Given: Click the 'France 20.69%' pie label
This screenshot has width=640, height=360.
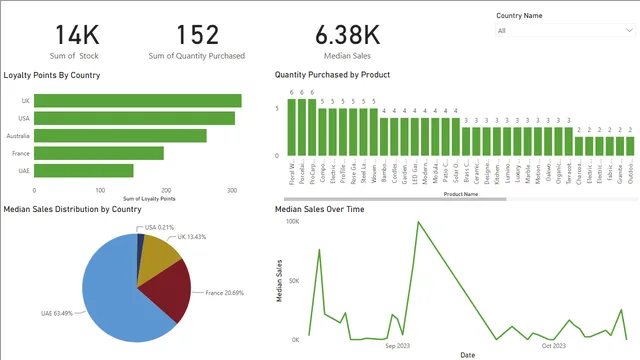Looking at the screenshot, I should (224, 293).
